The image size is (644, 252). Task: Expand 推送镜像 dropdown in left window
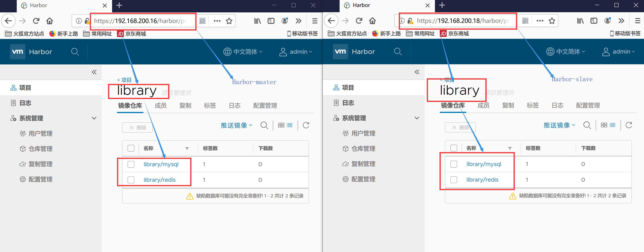pos(237,125)
